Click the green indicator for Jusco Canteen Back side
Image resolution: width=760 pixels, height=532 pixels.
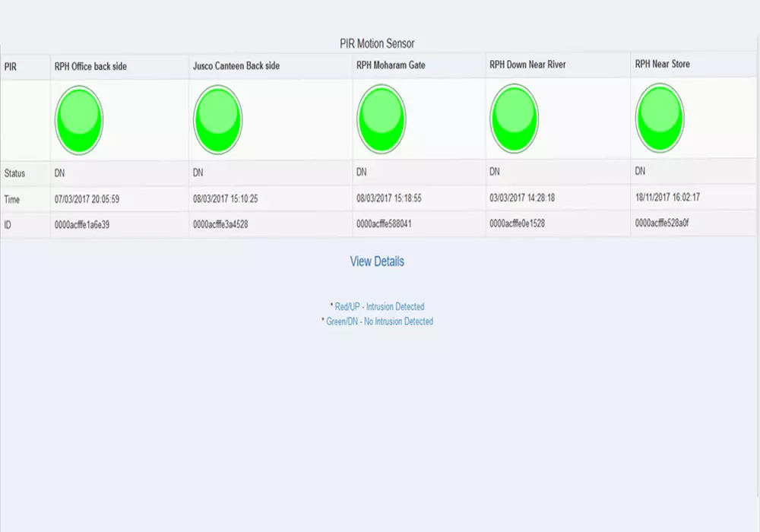click(218, 119)
